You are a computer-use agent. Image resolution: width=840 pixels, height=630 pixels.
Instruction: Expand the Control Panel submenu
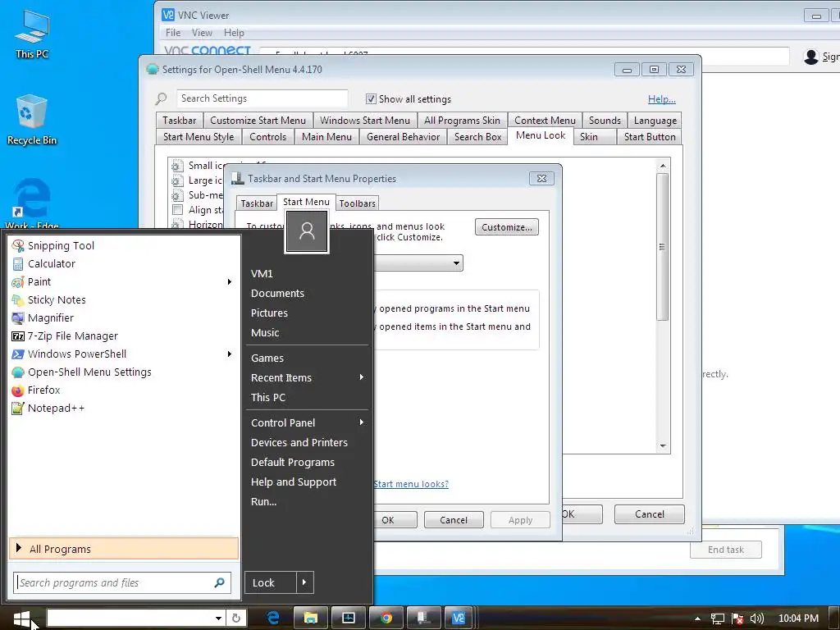tap(362, 422)
